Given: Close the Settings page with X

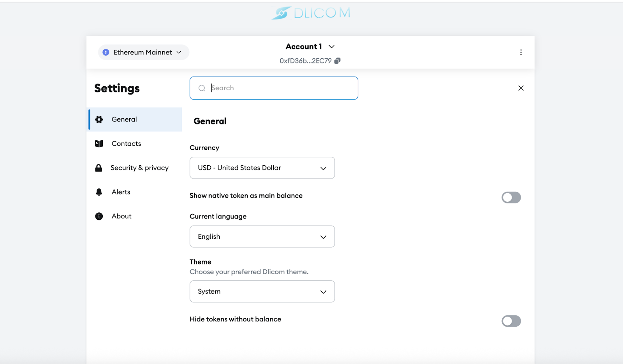Looking at the screenshot, I should point(521,88).
